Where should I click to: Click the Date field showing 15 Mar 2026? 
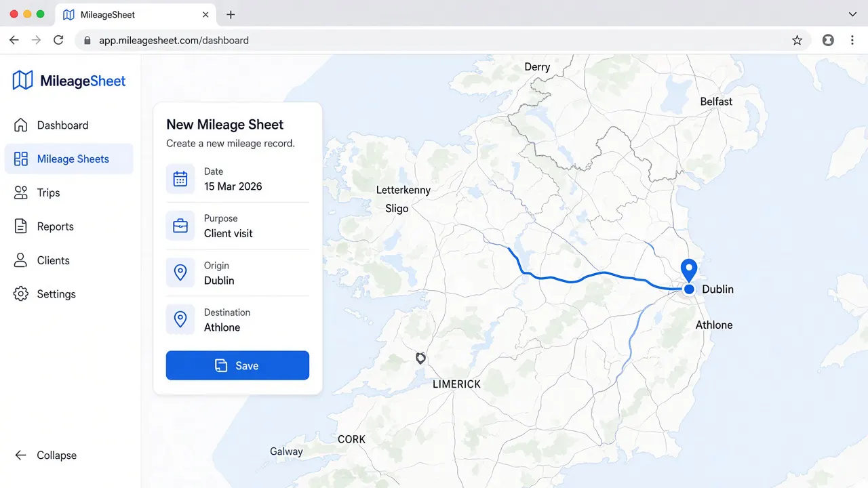(x=237, y=179)
